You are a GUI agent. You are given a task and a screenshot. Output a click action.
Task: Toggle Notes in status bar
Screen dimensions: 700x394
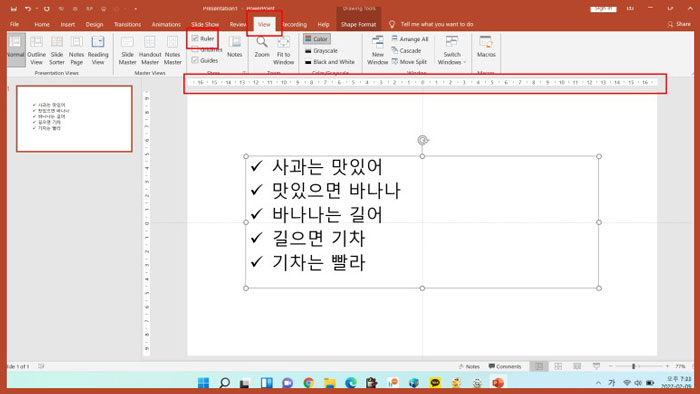[x=469, y=366]
